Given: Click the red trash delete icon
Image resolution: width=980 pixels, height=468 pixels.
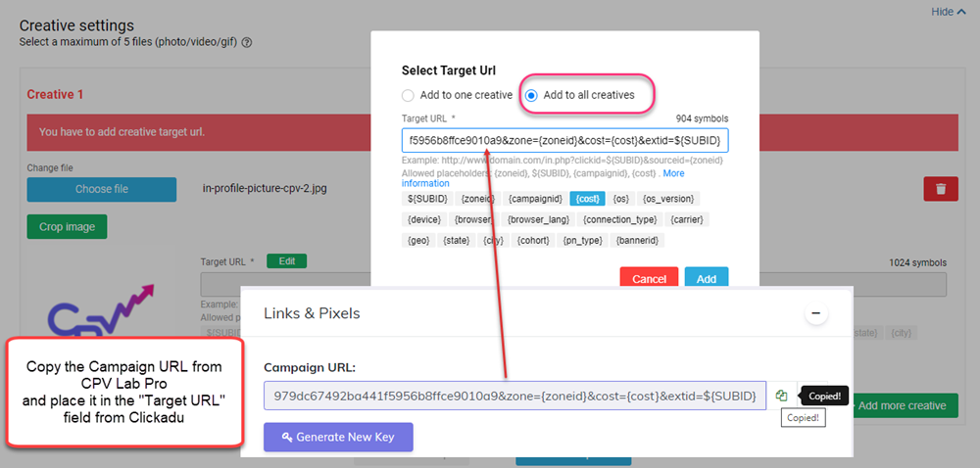Looking at the screenshot, I should pyautogui.click(x=940, y=189).
